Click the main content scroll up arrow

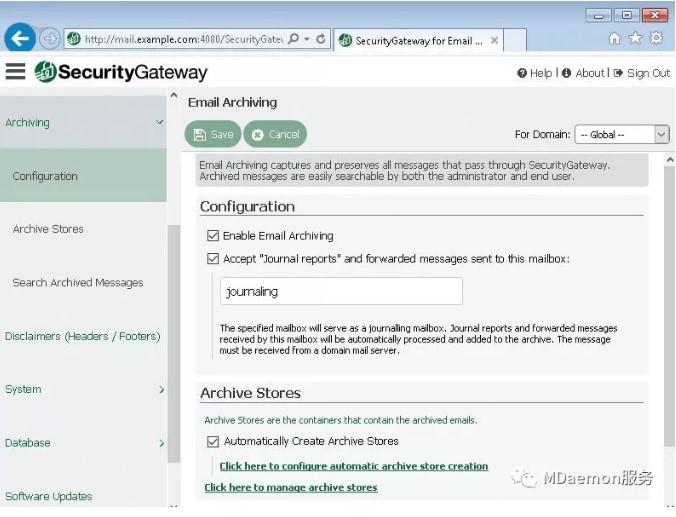670,160
